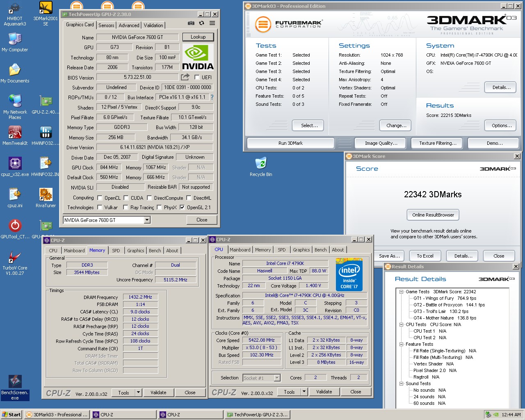Switch to the Sensors tab in GPU-Z
This screenshot has width=525, height=420.
tap(106, 25)
